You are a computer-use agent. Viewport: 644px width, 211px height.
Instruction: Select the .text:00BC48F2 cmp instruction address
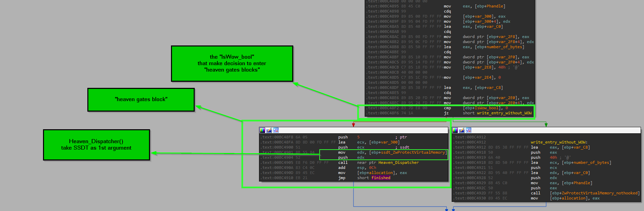click(383, 108)
